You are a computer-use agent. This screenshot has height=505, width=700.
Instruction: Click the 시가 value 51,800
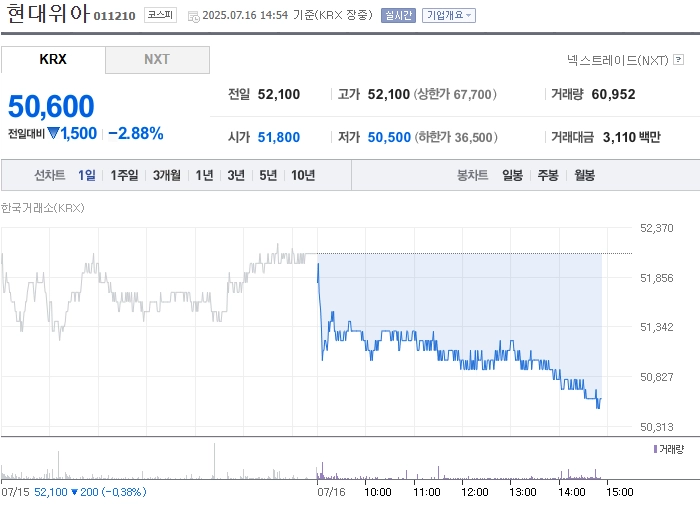click(x=279, y=137)
